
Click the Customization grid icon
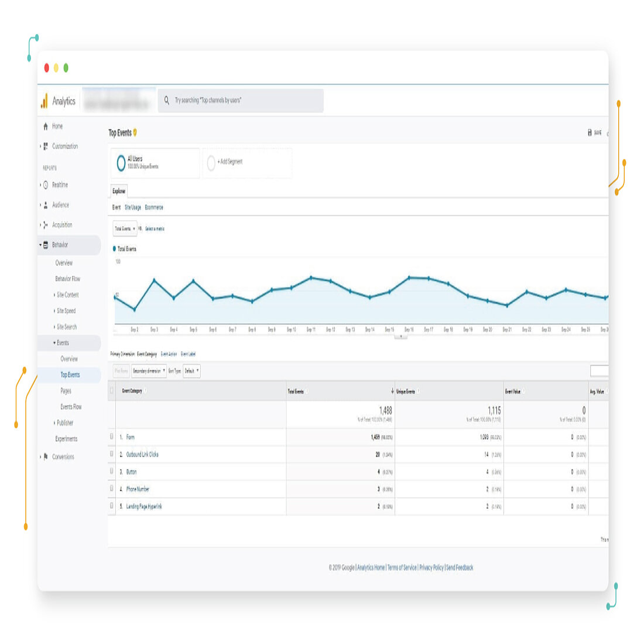[x=46, y=146]
